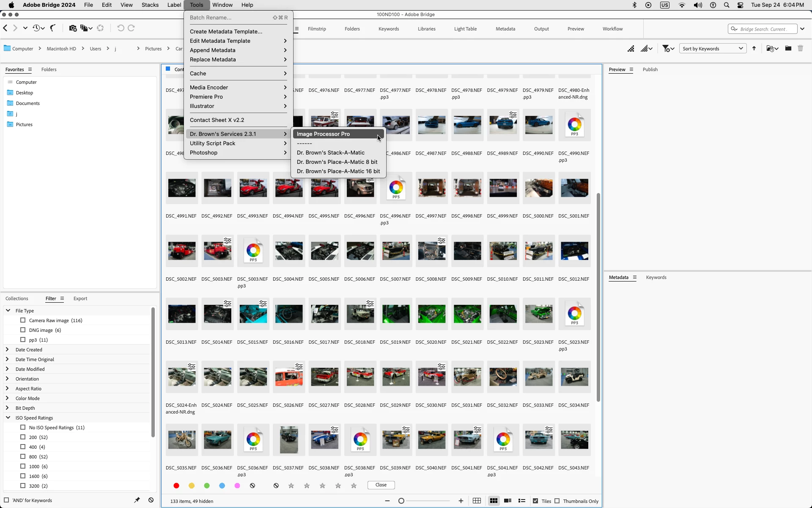The image size is (812, 508).
Task: Click the lock thumbnail grid icon
Action: point(477,501)
